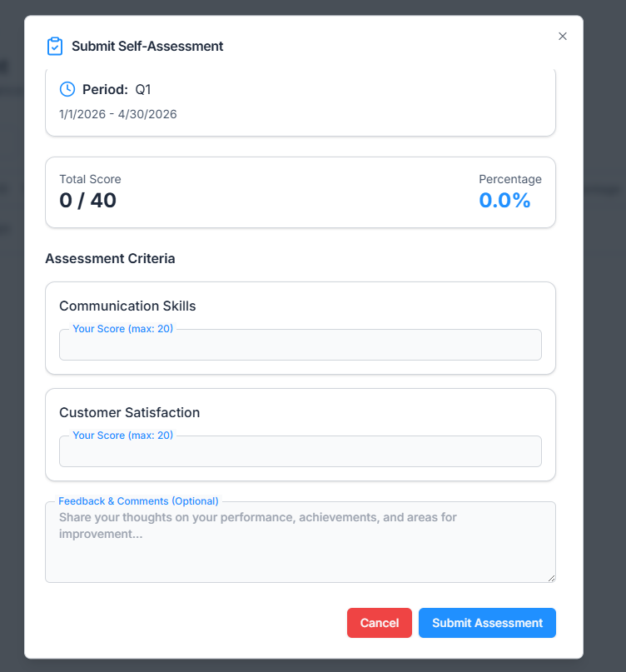Click the clock icon beside Period

point(67,89)
